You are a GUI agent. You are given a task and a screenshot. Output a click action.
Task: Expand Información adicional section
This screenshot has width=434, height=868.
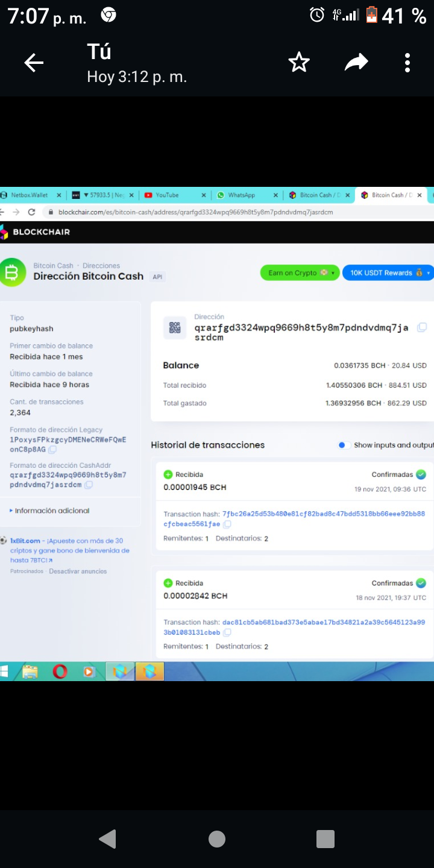click(49, 511)
